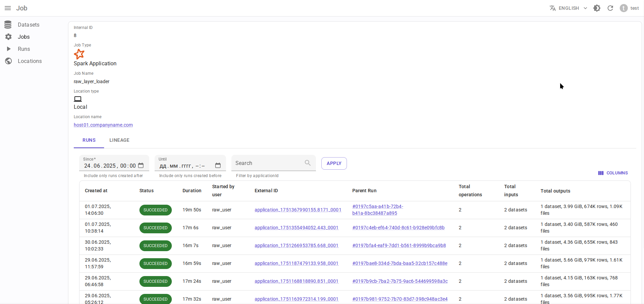Click the refresh icon in header

click(610, 8)
